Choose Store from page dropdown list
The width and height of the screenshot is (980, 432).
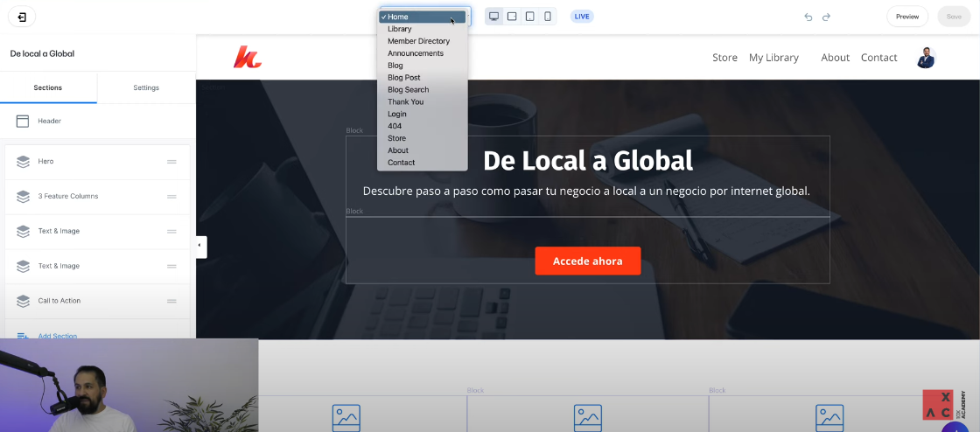(423, 138)
